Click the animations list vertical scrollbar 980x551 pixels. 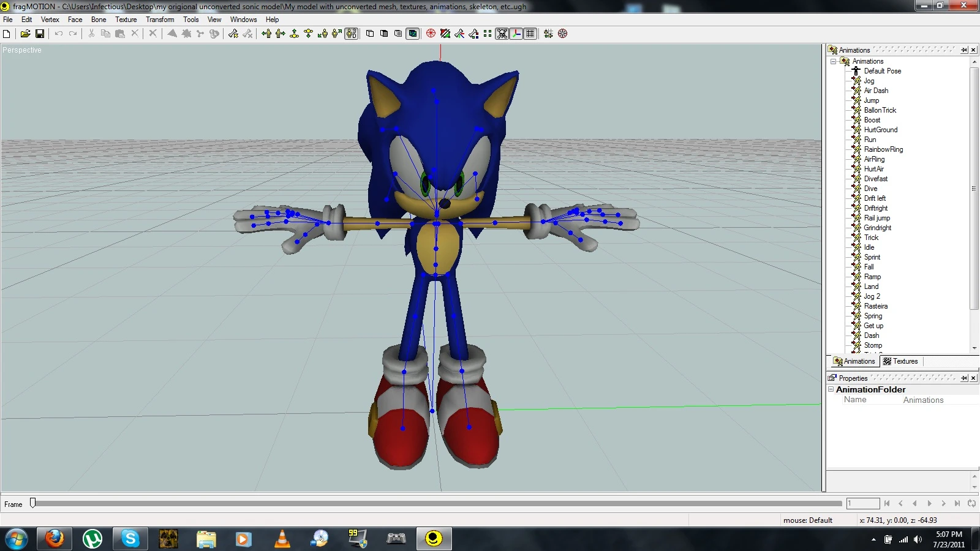tap(974, 189)
